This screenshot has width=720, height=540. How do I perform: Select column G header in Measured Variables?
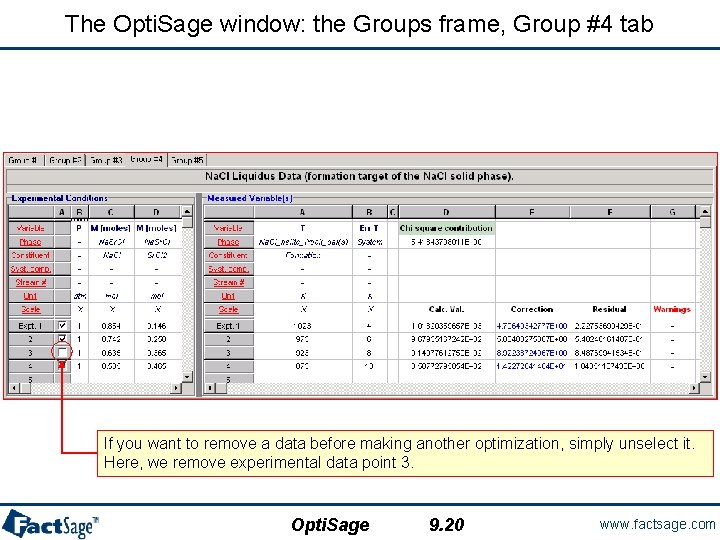pos(673,212)
